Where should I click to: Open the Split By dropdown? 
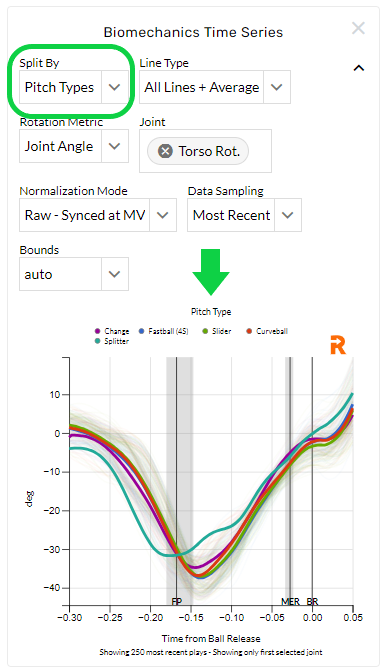pos(74,87)
